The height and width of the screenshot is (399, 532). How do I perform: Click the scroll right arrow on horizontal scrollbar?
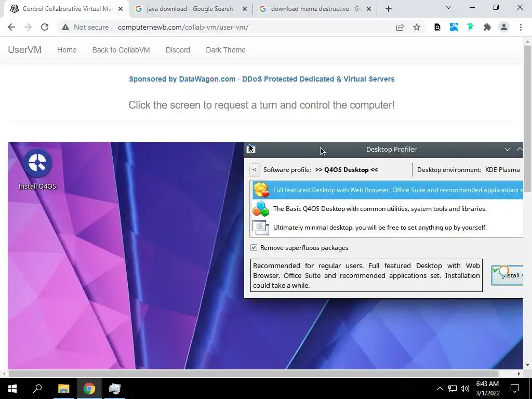click(519, 374)
